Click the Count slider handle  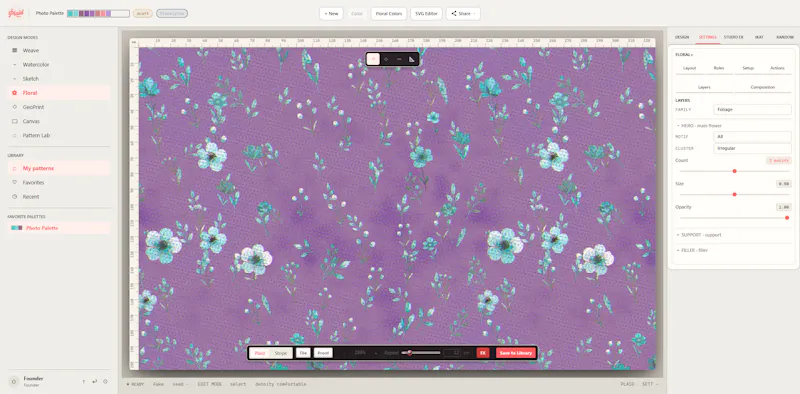pyautogui.click(x=735, y=171)
